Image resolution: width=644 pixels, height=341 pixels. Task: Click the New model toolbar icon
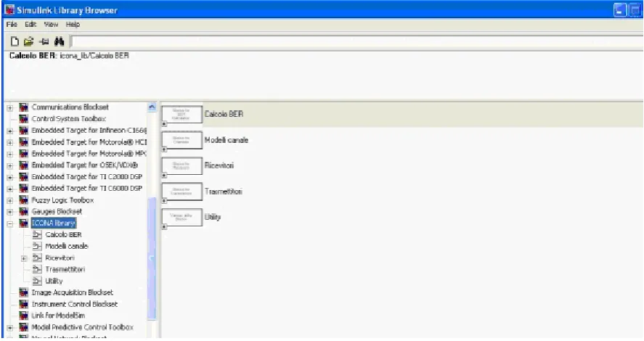tap(15, 41)
